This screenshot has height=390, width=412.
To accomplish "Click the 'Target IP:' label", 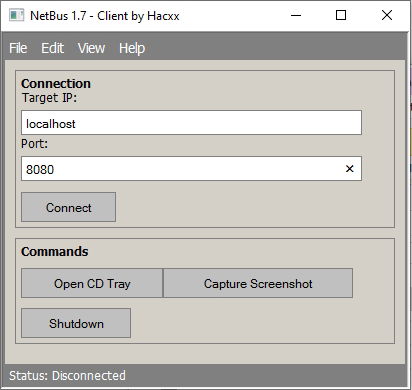I will tap(49, 98).
